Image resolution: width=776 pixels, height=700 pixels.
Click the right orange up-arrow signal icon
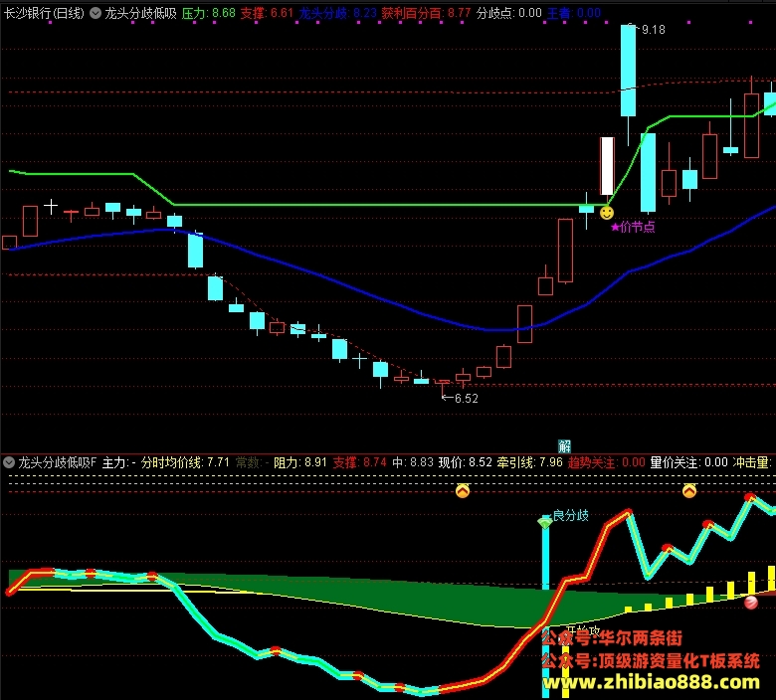(689, 491)
